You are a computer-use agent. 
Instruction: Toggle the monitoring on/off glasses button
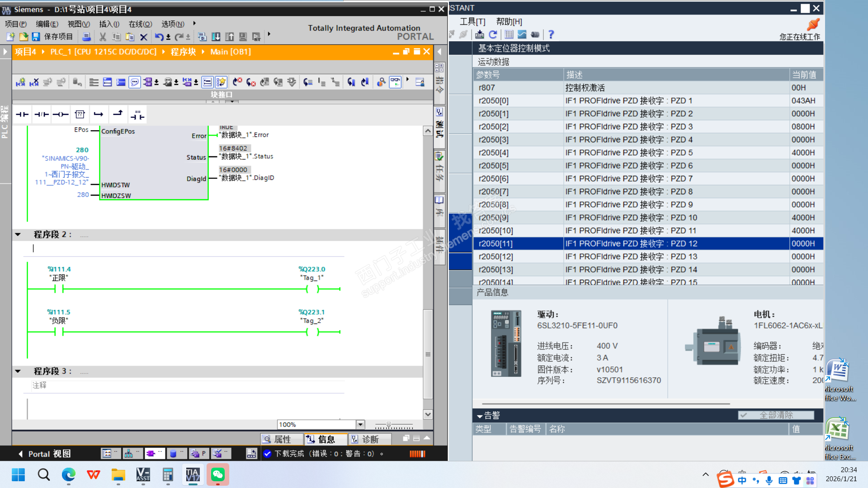click(395, 82)
